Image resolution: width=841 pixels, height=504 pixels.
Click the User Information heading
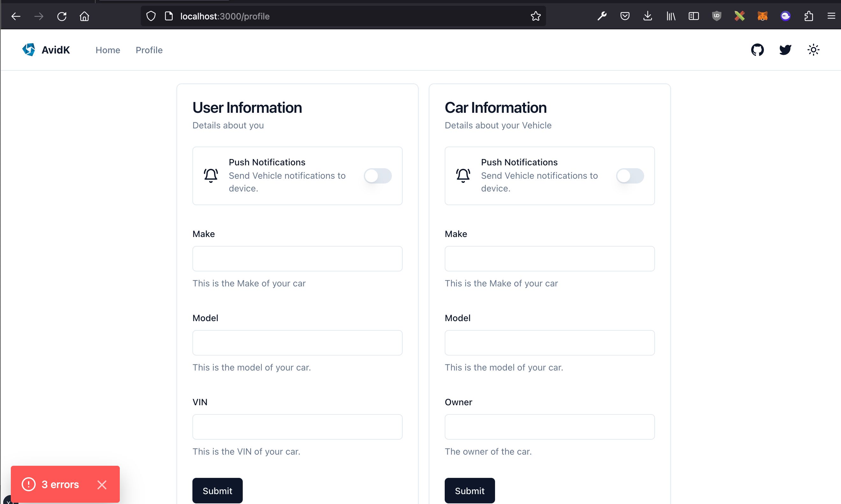[247, 108]
